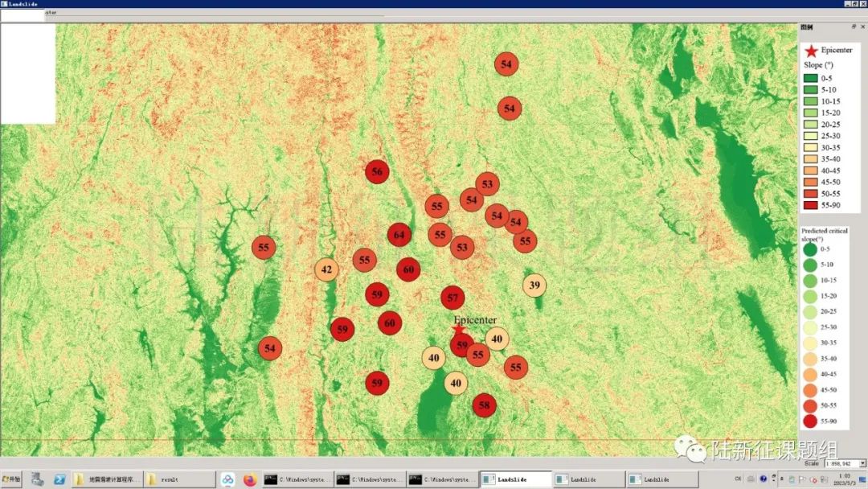Select the landslide marker labeled 64

399,235
